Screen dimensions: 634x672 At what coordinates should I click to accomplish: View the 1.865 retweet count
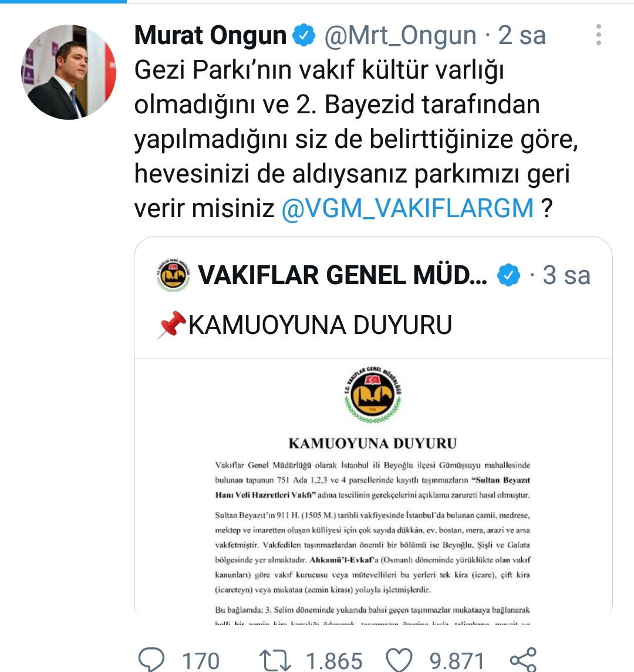[334, 660]
